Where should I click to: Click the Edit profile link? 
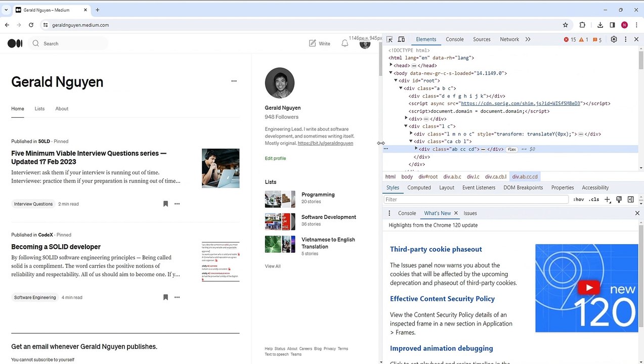(x=275, y=158)
